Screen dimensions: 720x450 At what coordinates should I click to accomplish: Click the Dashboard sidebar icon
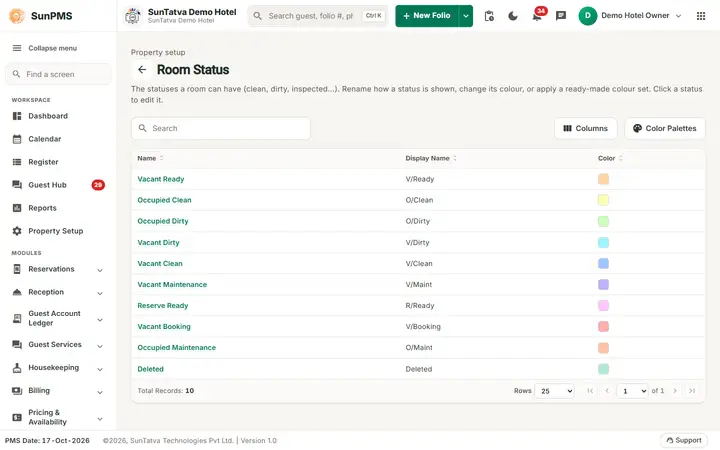coord(17,116)
